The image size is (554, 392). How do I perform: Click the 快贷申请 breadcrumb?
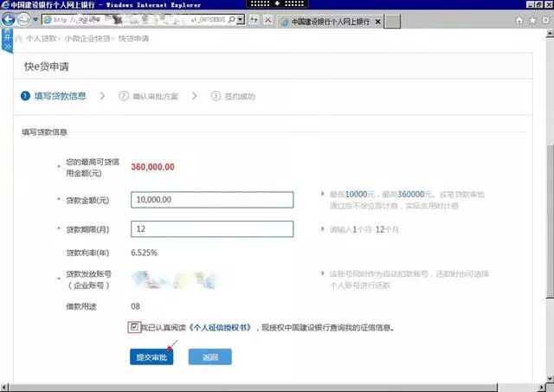[133, 38]
